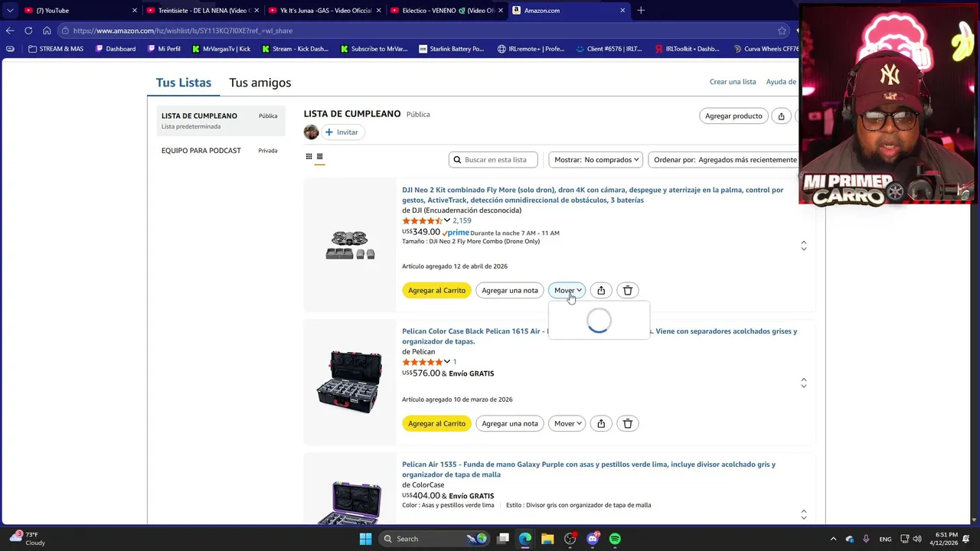Select LISTA DE CUMPLEANO in sidebar

[x=220, y=120]
